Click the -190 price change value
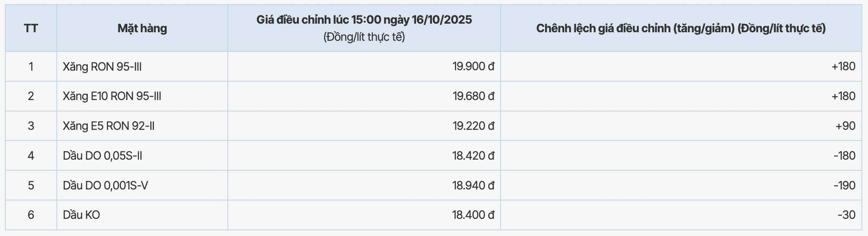 tap(844, 185)
